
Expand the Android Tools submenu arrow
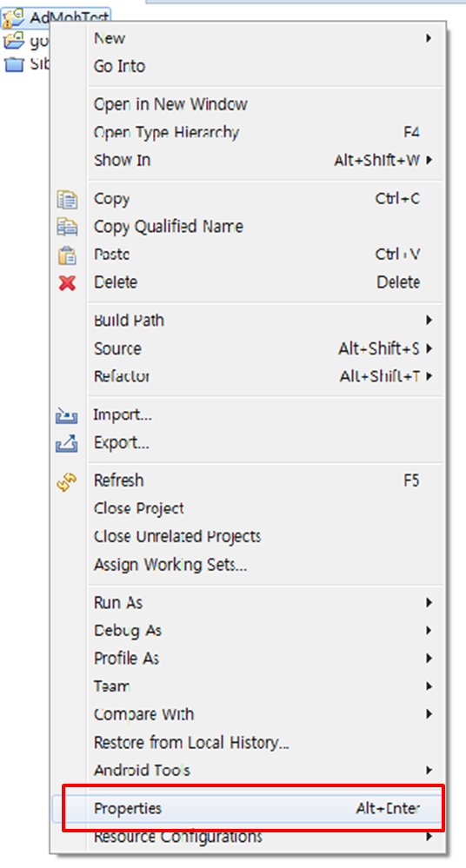click(429, 770)
